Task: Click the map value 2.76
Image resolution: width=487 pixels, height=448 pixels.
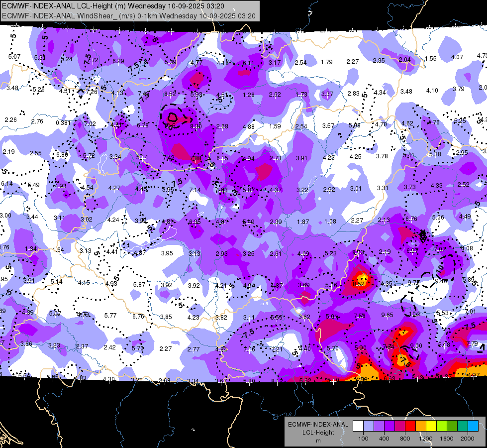Action: pyautogui.click(x=37, y=121)
